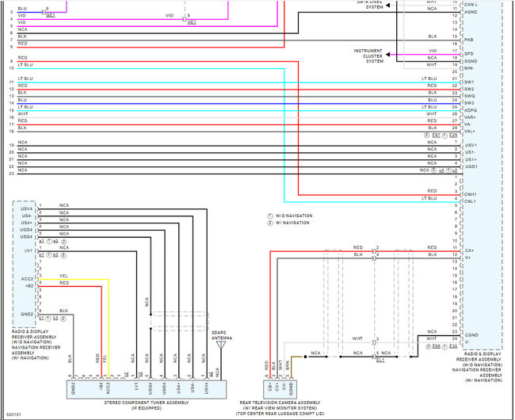Click the W/O NAVIGATION legend entry

(x=290, y=216)
